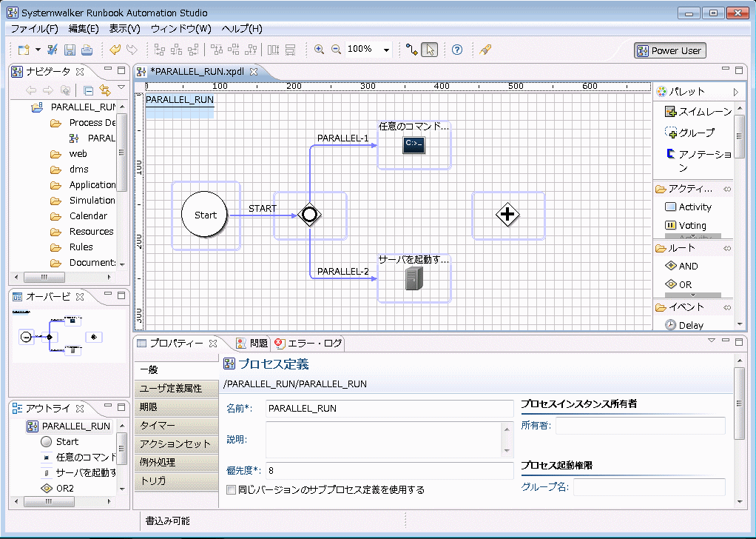Open the トリガ properties section
This screenshot has height=539, width=756.
point(176,481)
